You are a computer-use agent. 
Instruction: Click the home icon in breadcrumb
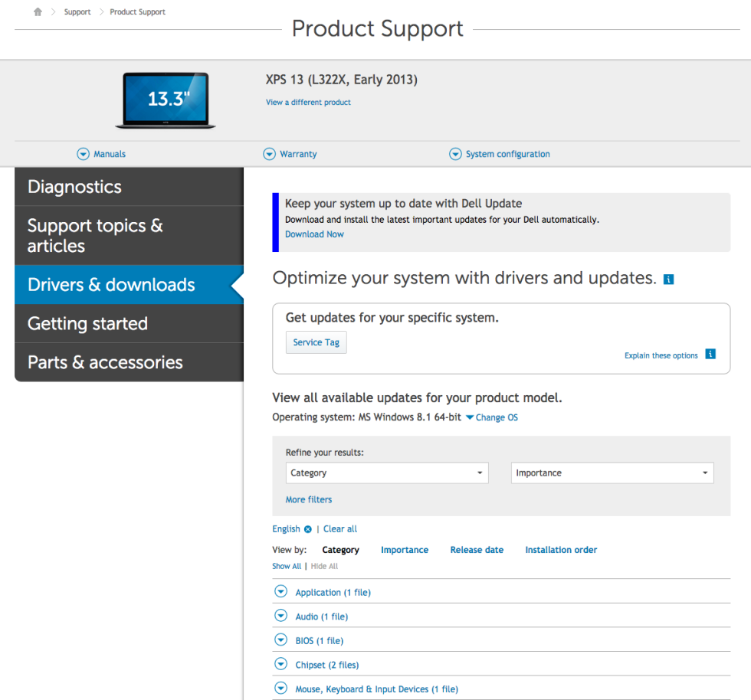pyautogui.click(x=38, y=11)
